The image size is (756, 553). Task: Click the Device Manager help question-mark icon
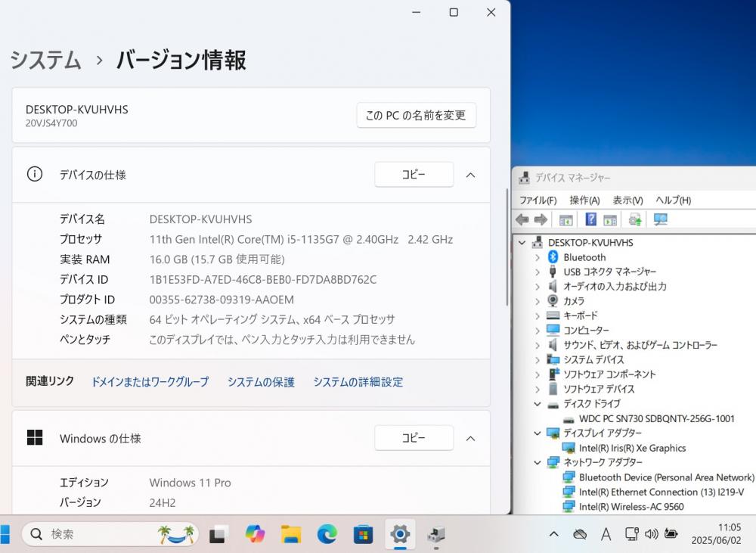590,219
